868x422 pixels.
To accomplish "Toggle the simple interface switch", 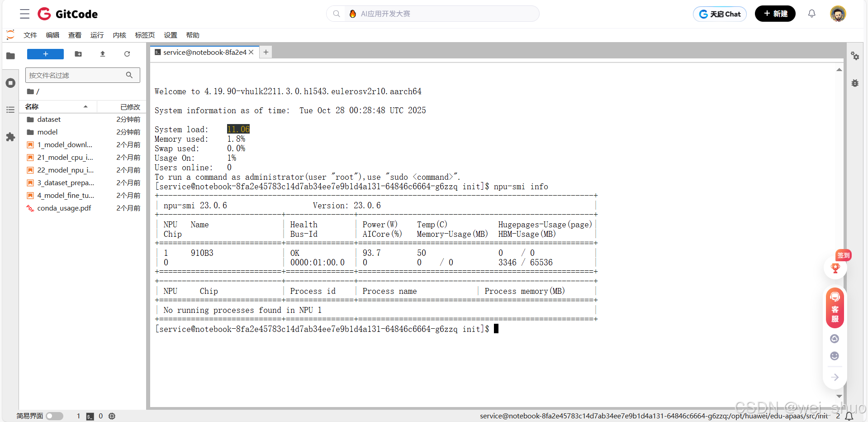I will (54, 416).
